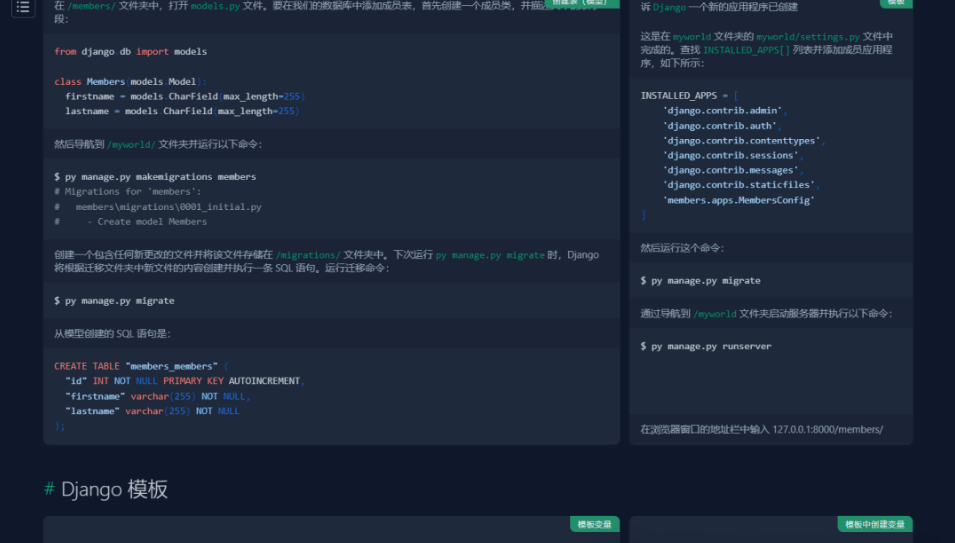
Task: Click the myworld/settings.py inline code
Action: [x=808, y=37]
